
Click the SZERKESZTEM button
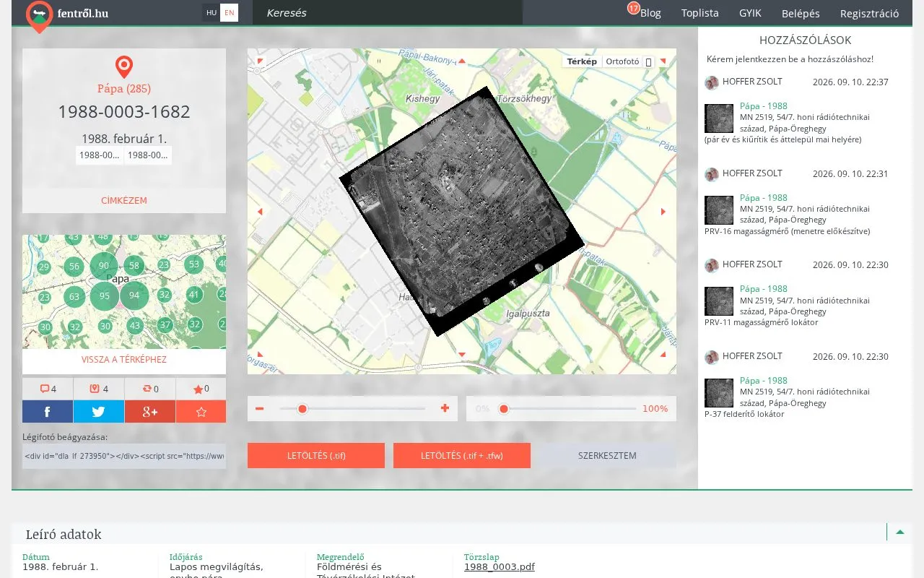608,456
